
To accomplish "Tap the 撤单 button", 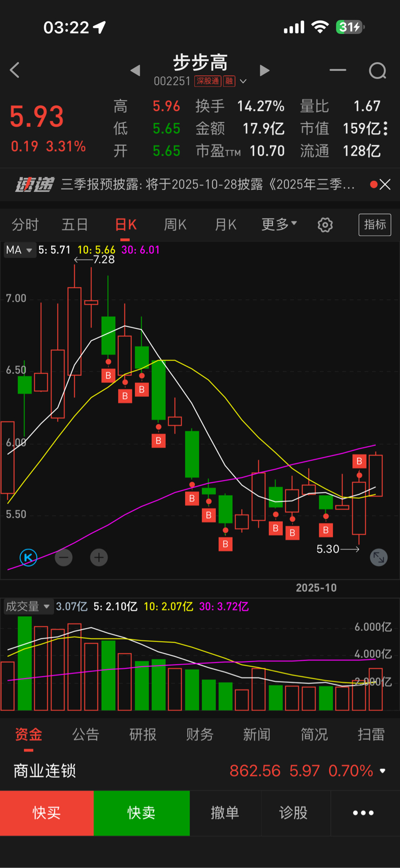I will pyautogui.click(x=225, y=813).
